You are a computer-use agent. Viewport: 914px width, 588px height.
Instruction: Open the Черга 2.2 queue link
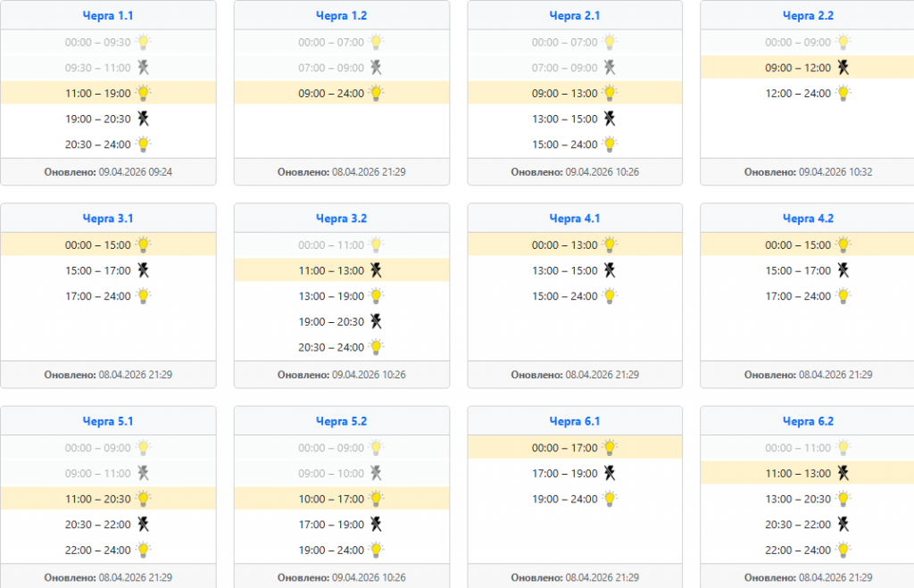tap(808, 16)
